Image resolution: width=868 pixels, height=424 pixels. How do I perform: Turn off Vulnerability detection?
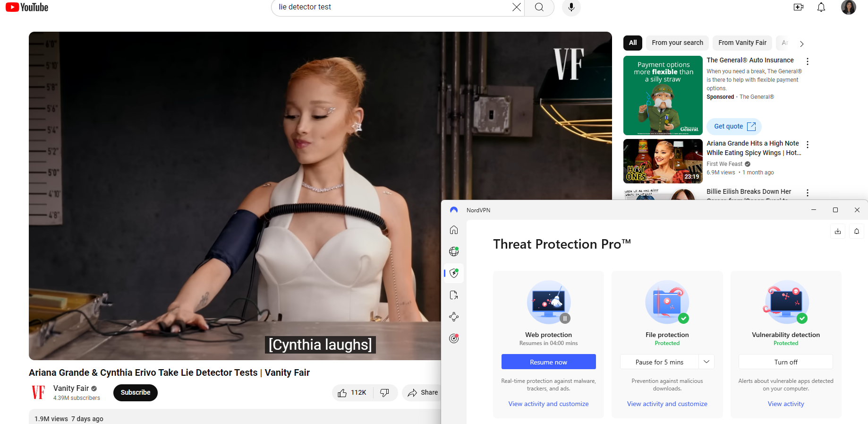tap(786, 362)
